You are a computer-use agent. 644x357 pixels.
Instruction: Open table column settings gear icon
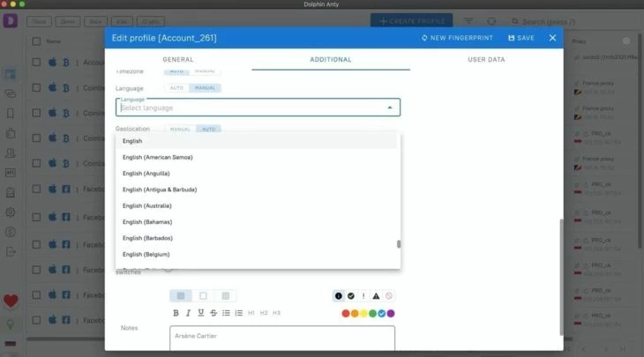coord(626,41)
